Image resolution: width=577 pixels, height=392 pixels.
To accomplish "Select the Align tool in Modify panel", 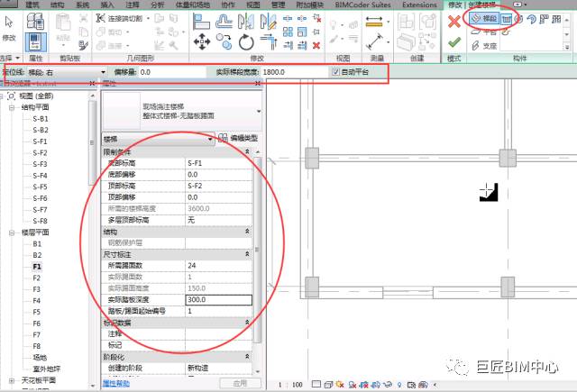I will (201, 22).
